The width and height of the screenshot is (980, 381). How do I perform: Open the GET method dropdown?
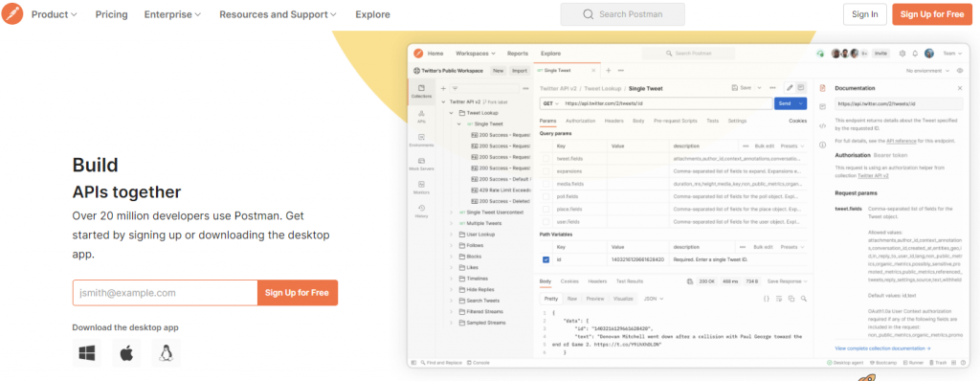[550, 103]
